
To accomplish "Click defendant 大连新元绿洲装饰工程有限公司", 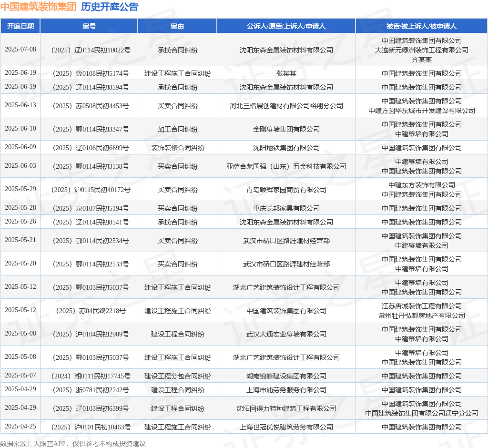I will tap(422, 50).
